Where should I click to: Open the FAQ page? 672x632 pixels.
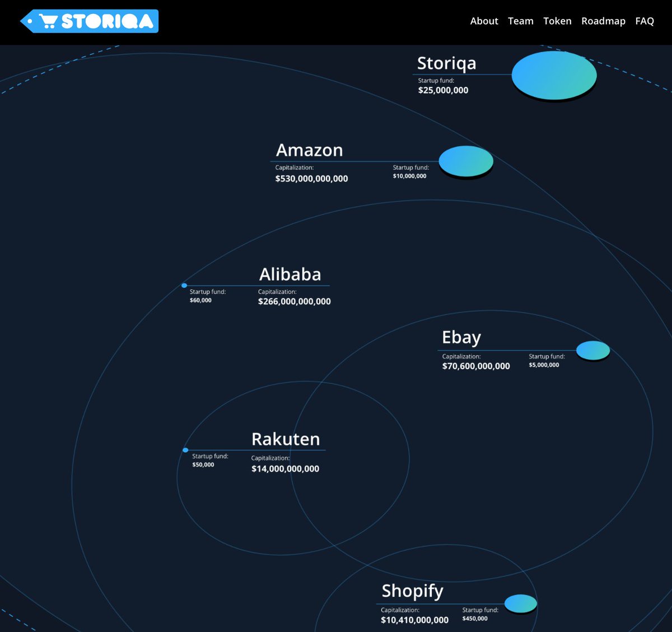(x=645, y=21)
